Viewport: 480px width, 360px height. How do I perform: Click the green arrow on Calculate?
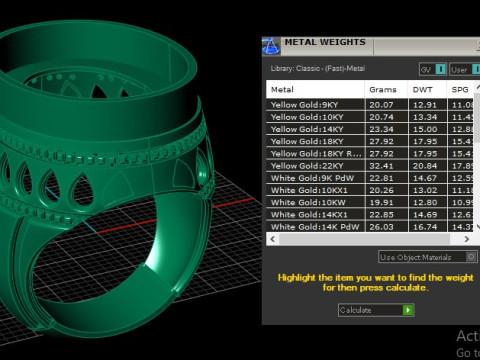pyautogui.click(x=408, y=310)
